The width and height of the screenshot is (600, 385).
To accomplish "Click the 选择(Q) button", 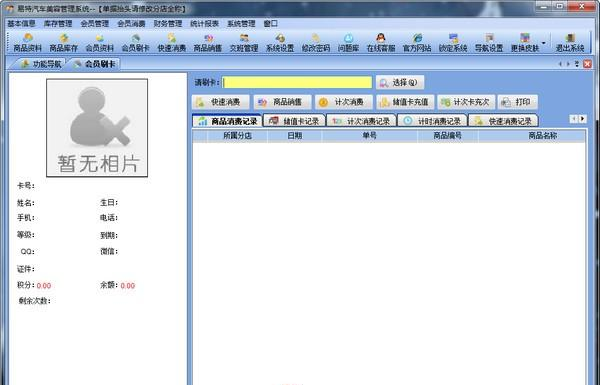I will click(400, 82).
